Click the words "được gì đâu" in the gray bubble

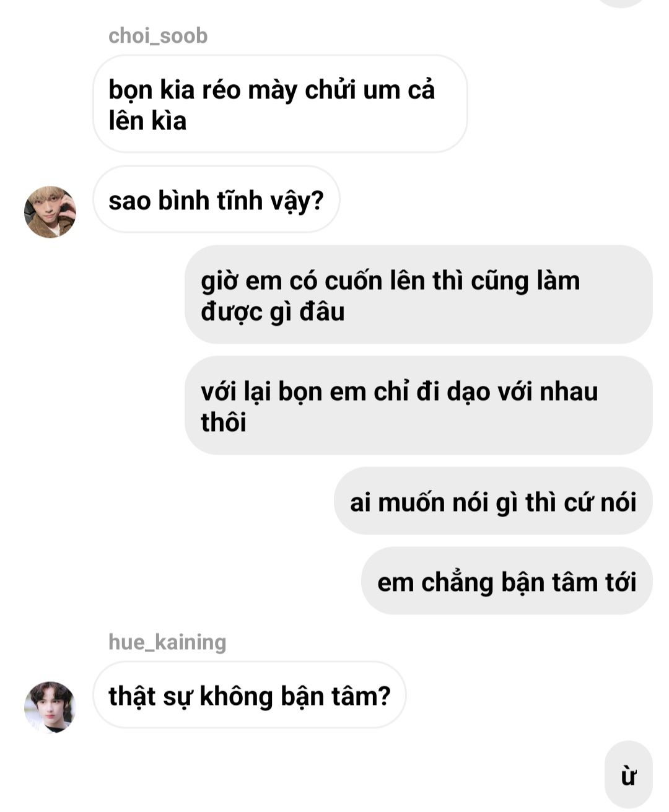[x=273, y=312]
